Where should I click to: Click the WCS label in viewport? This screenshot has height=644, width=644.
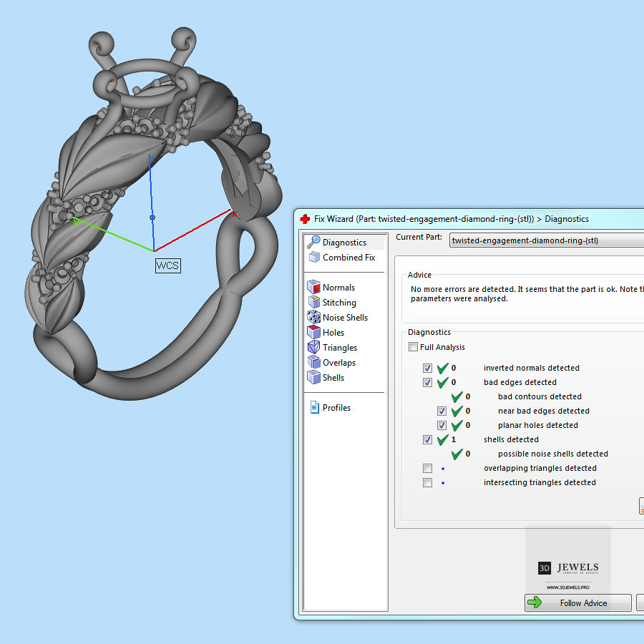168,265
